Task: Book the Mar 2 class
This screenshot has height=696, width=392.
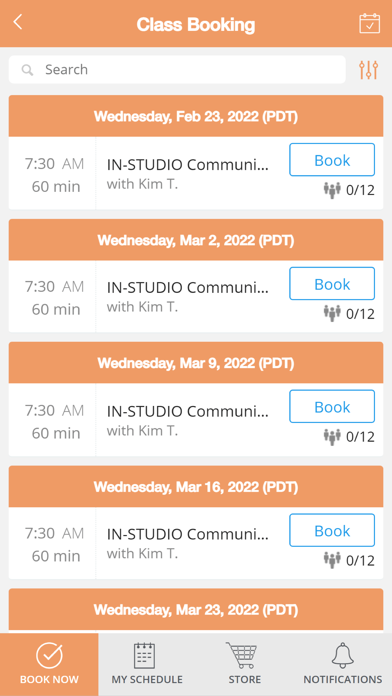Action: coord(332,284)
